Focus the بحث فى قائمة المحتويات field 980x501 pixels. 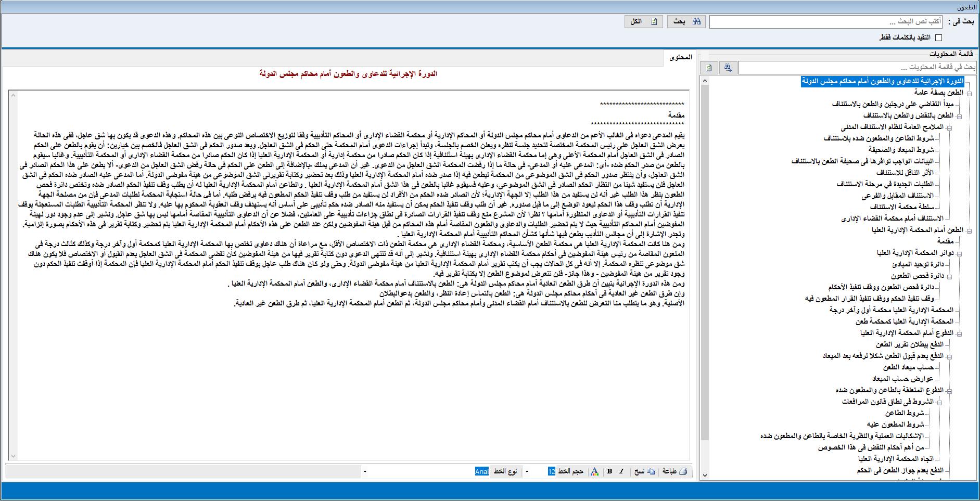click(857, 67)
